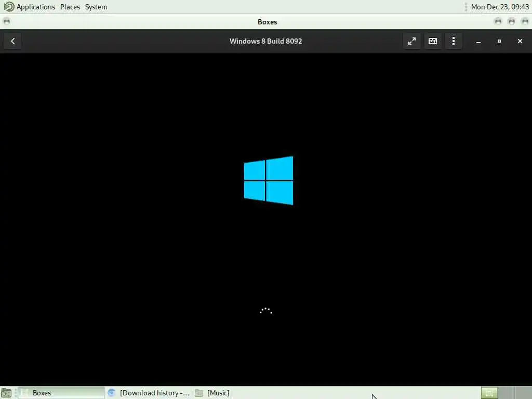This screenshot has height=399, width=532.
Task: Click the outer Boxes titlebar close icon
Action: click(x=525, y=22)
